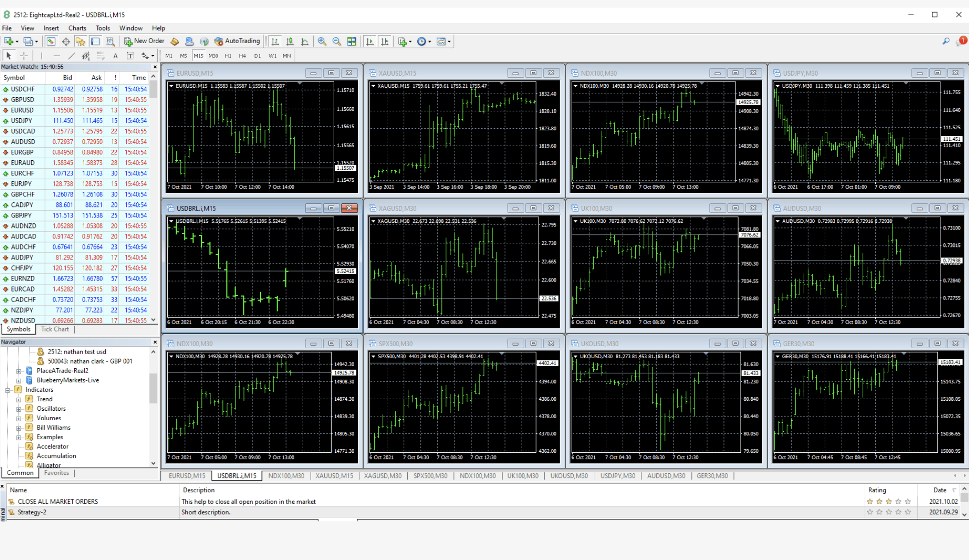Screen dimensions: 969x560
Task: Select the trendline drawing tool
Action: point(71,56)
